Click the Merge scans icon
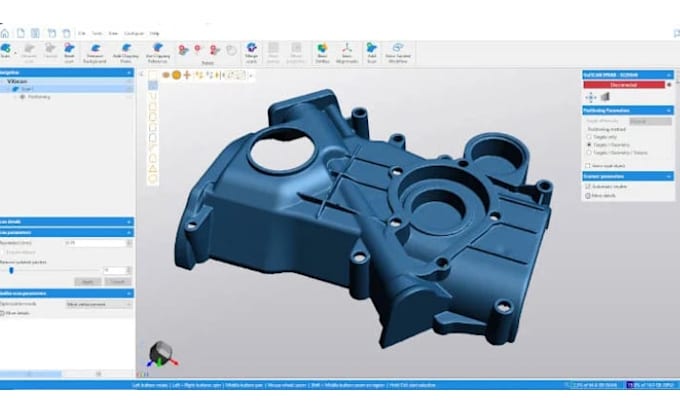 pos(251,53)
